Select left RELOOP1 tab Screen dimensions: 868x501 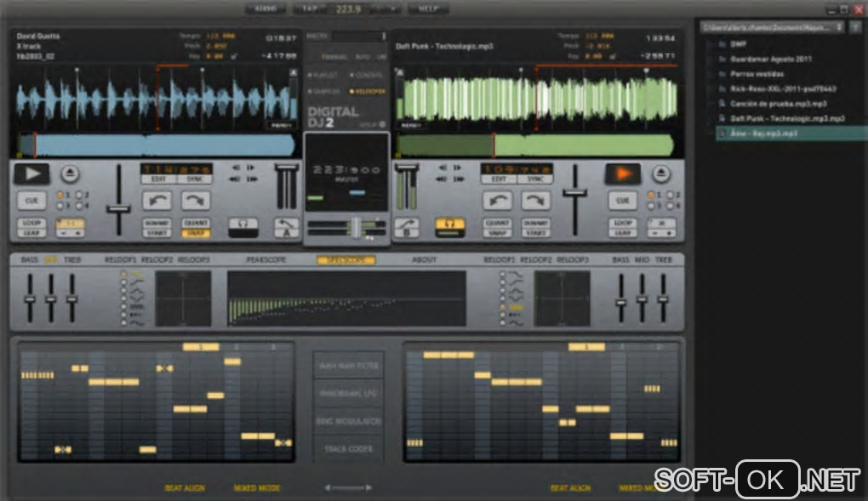(120, 259)
